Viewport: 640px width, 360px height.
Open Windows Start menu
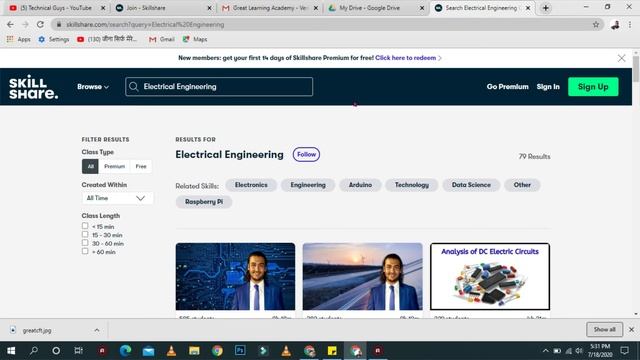coord(11,351)
